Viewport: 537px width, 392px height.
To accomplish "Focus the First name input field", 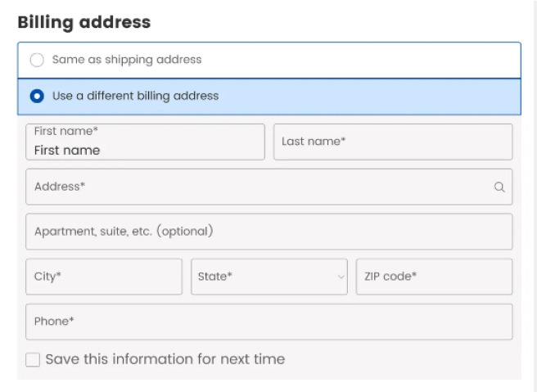I will [145, 150].
